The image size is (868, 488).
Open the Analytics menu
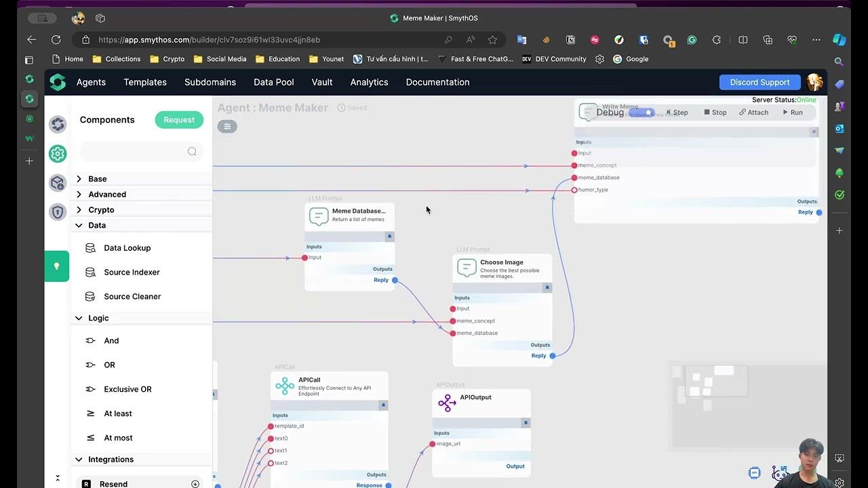369,82
